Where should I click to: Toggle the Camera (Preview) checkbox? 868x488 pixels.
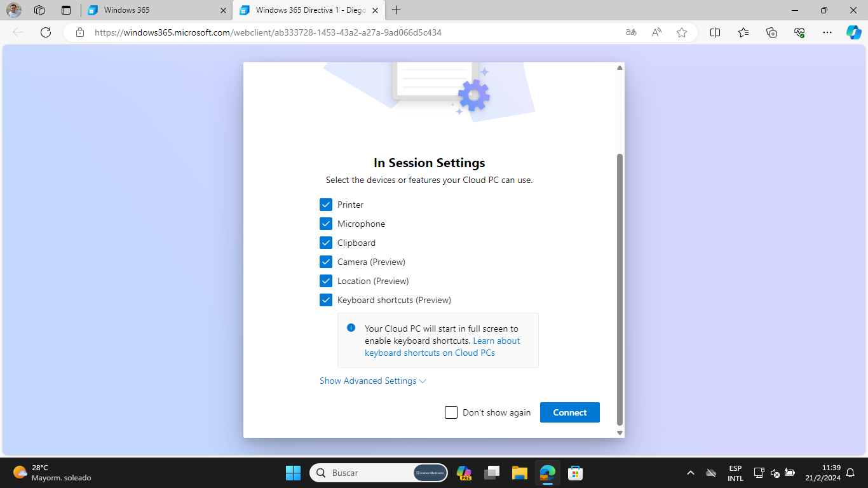[x=326, y=262]
